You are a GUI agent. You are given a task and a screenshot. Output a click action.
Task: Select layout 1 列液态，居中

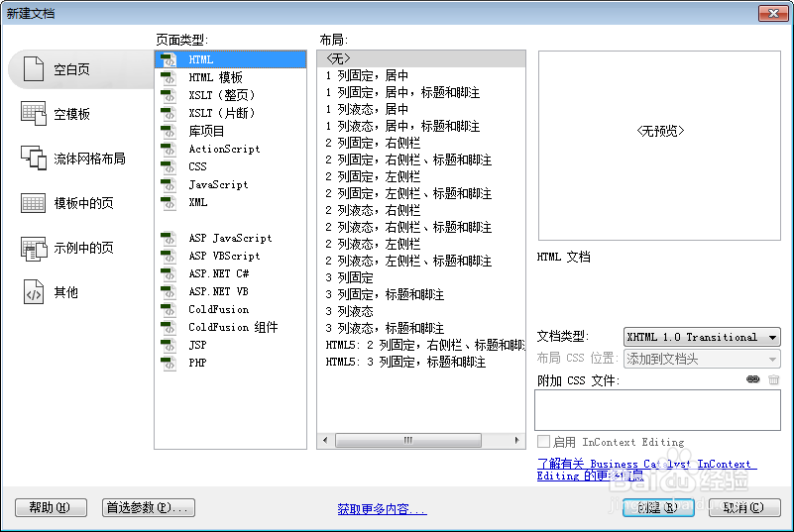click(x=421, y=109)
